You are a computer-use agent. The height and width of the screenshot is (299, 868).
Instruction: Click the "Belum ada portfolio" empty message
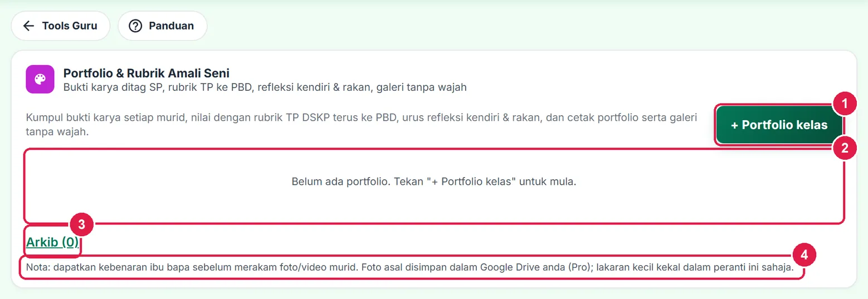coord(433,182)
